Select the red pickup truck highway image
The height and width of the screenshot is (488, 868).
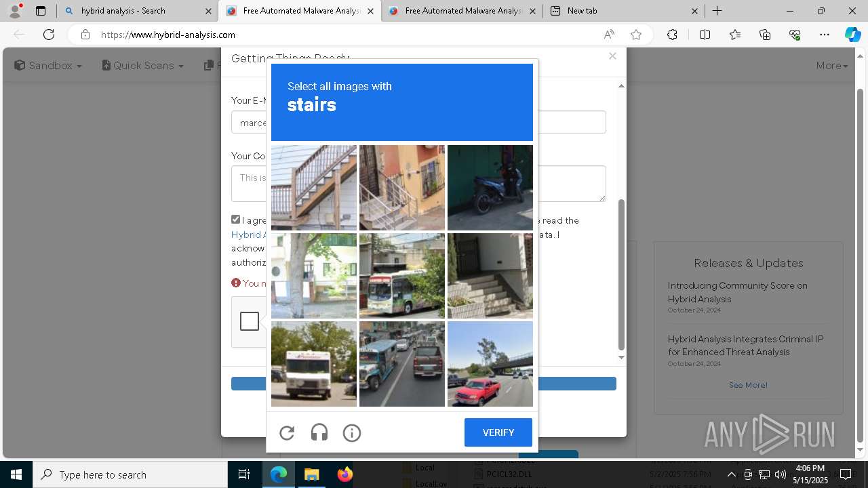coord(490,364)
